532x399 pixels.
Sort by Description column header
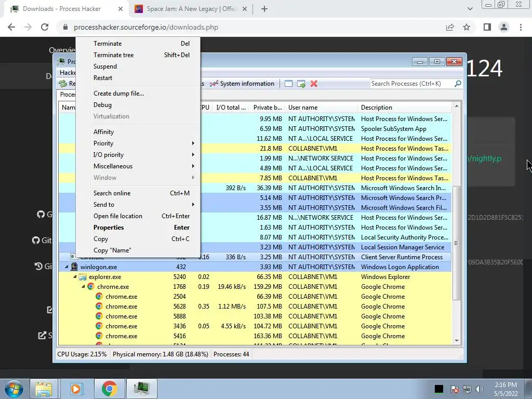[x=404, y=108]
